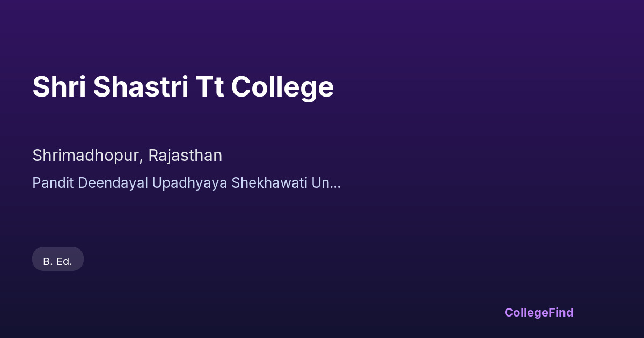
Task: Click the Shri Shastri Tt College title
Action: click(x=183, y=87)
